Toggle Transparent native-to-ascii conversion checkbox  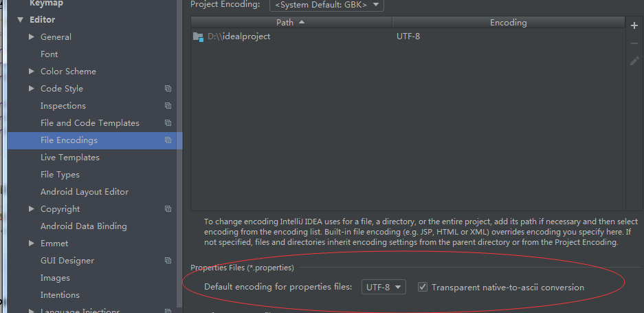pyautogui.click(x=423, y=287)
